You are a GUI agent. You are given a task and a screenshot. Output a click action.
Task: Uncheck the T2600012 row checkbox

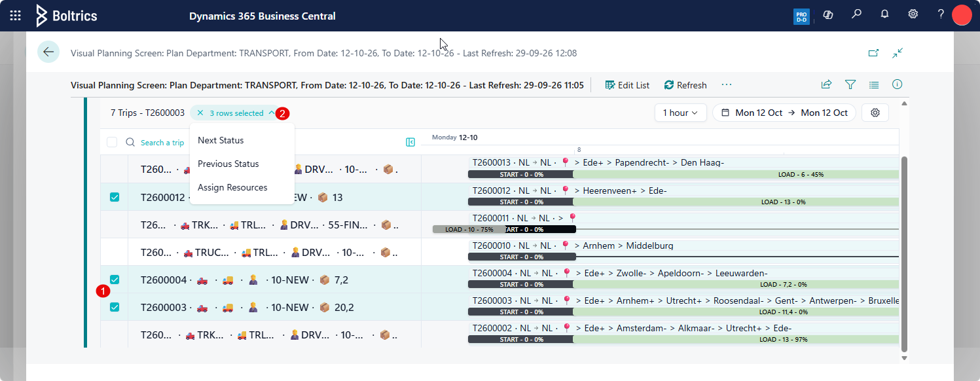point(115,197)
